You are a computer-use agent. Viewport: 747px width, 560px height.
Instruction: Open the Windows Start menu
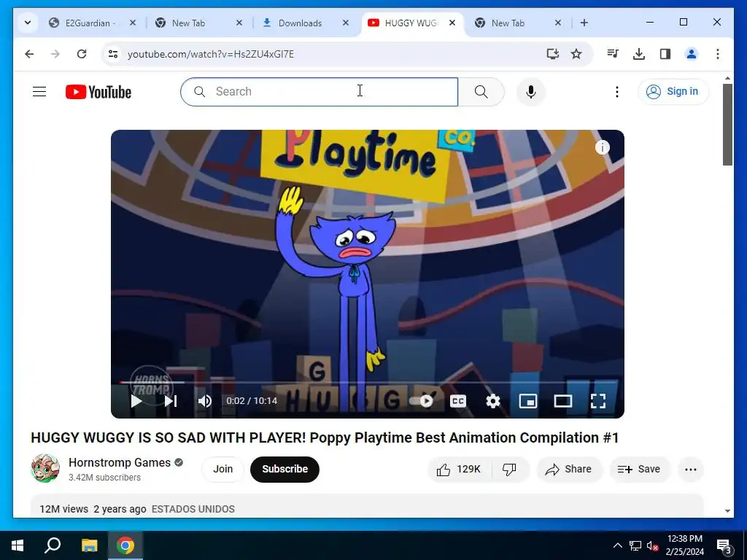point(18,545)
